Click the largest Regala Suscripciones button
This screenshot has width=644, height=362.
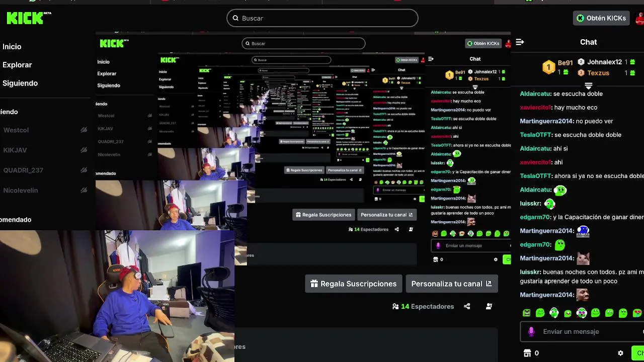pyautogui.click(x=354, y=284)
